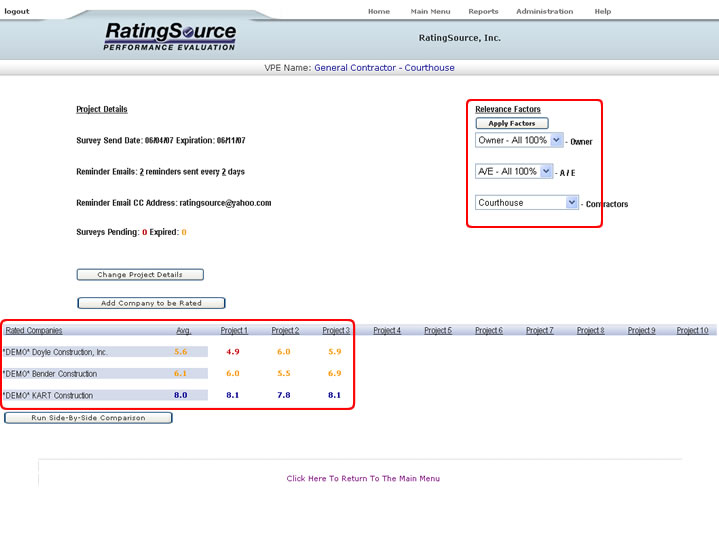This screenshot has width=719, height=537.
Task: Click the RatingSource Performance Evaluation logo
Action: pyautogui.click(x=170, y=37)
